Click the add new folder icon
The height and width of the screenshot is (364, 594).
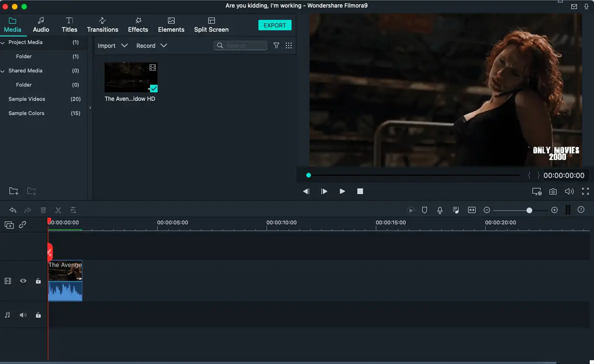click(x=14, y=191)
